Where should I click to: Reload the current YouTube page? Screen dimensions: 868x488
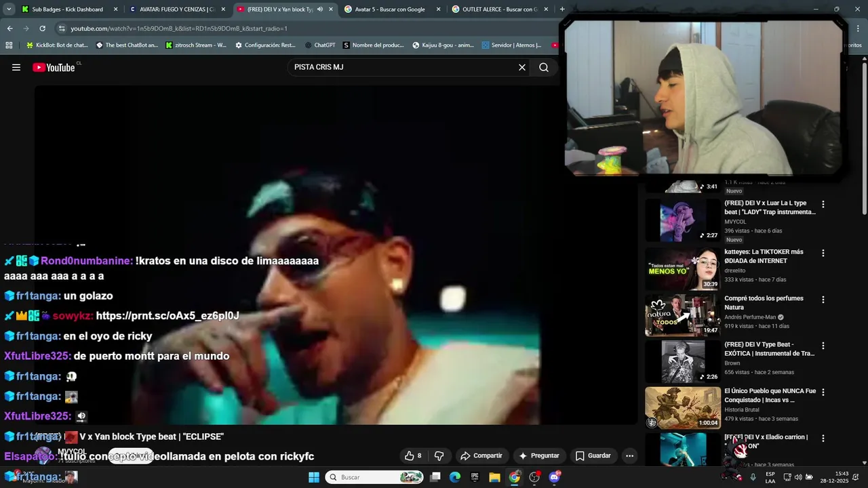[x=42, y=28]
